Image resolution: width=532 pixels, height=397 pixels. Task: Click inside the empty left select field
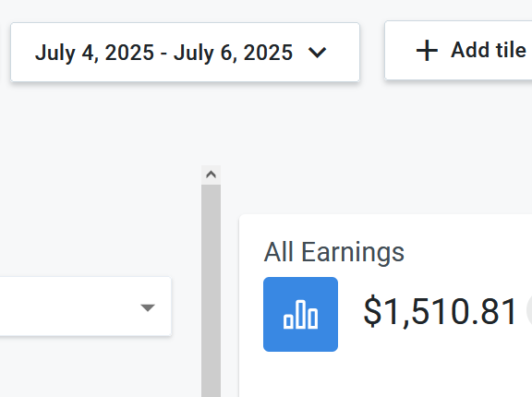point(67,307)
